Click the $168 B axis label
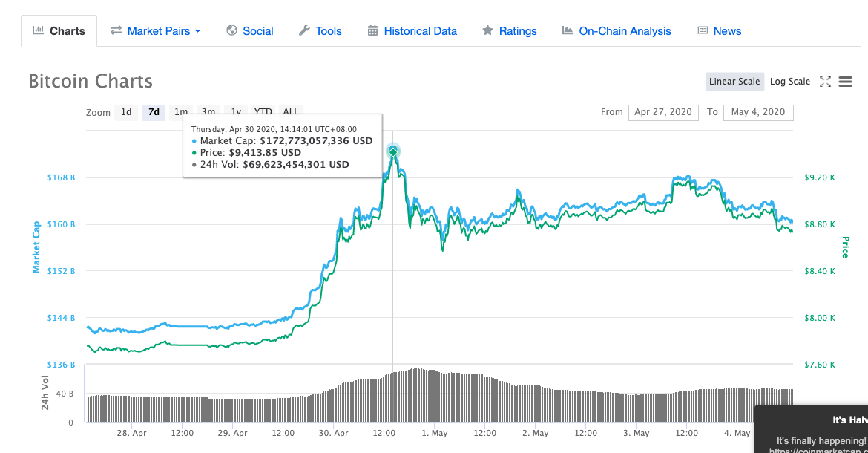Viewport: 868px width, 453px height. coord(61,177)
